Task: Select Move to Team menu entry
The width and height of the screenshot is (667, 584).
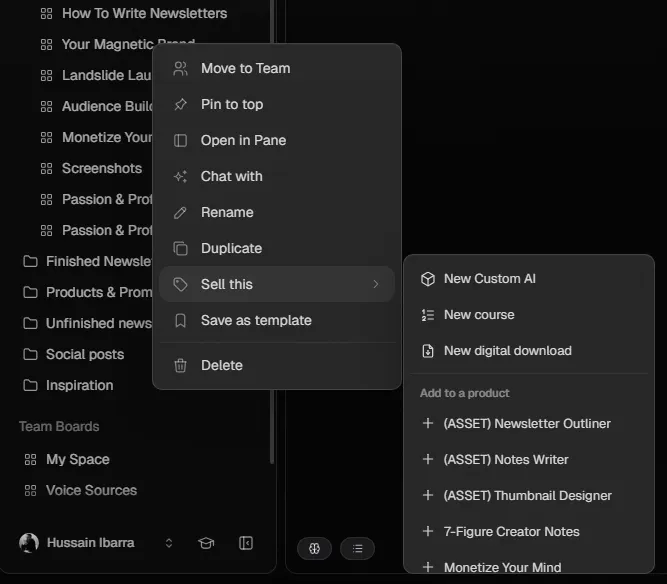Action: pyautogui.click(x=276, y=68)
